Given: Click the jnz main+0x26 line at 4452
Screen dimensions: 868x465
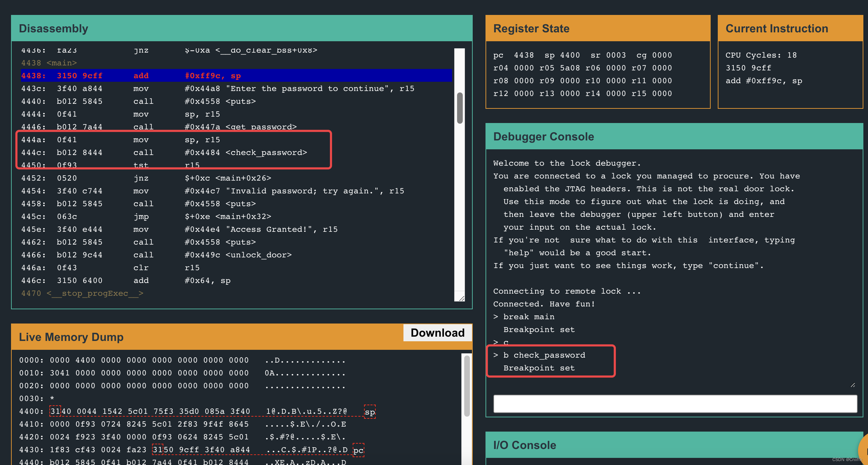Looking at the screenshot, I should [236, 178].
